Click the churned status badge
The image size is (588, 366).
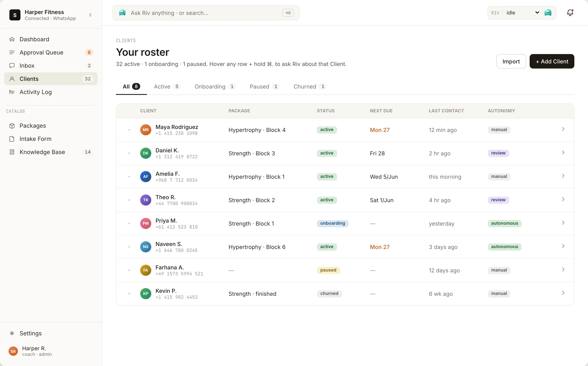pyautogui.click(x=329, y=294)
